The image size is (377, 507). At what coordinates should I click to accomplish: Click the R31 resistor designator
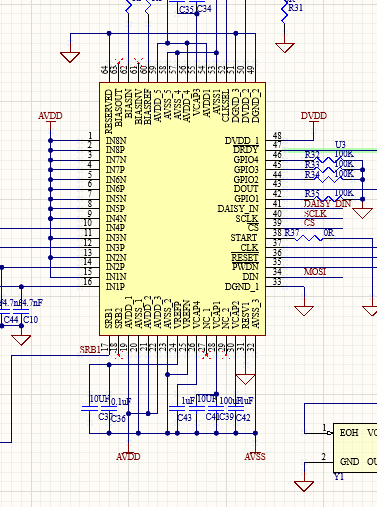pos(295,8)
